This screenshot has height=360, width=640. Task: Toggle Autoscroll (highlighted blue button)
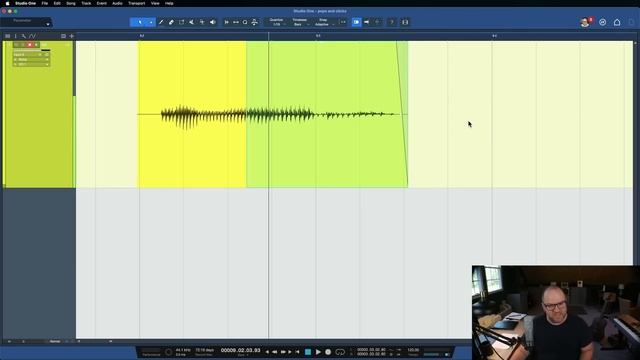click(356, 22)
